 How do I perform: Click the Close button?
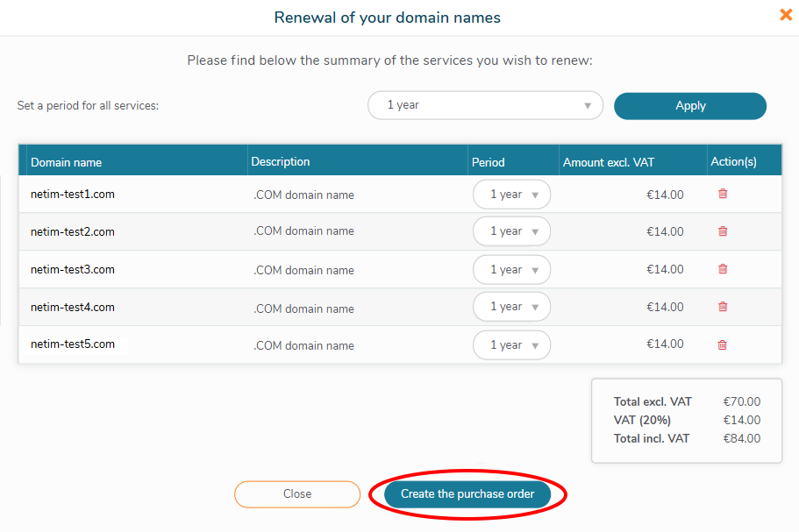tap(297, 494)
